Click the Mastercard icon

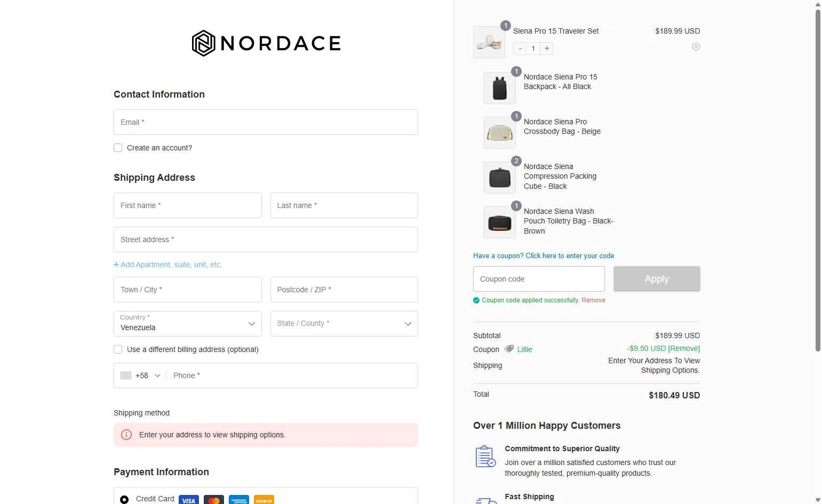click(x=214, y=500)
